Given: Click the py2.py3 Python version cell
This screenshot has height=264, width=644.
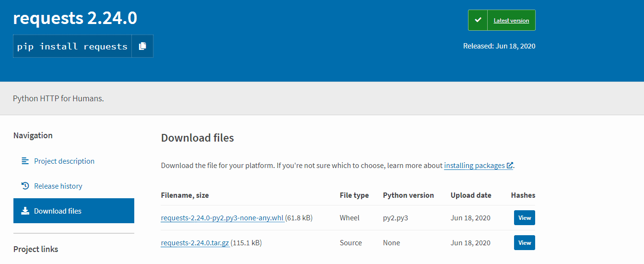Looking at the screenshot, I should pos(396,218).
